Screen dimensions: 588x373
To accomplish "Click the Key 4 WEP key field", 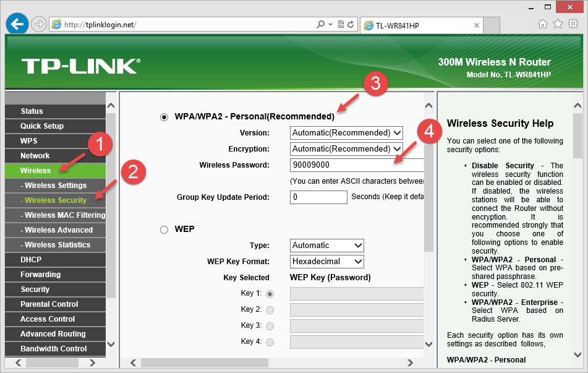I will pos(357,342).
